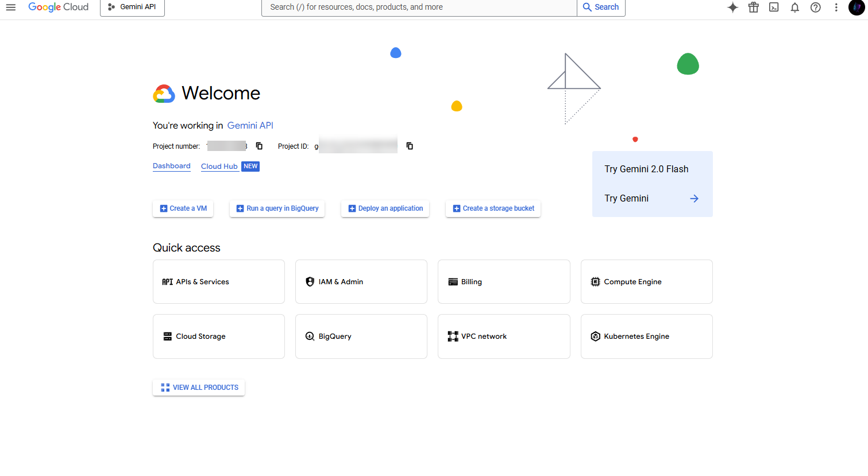This screenshot has height=476, width=868.
Task: Open the Billing card
Action: (x=504, y=281)
